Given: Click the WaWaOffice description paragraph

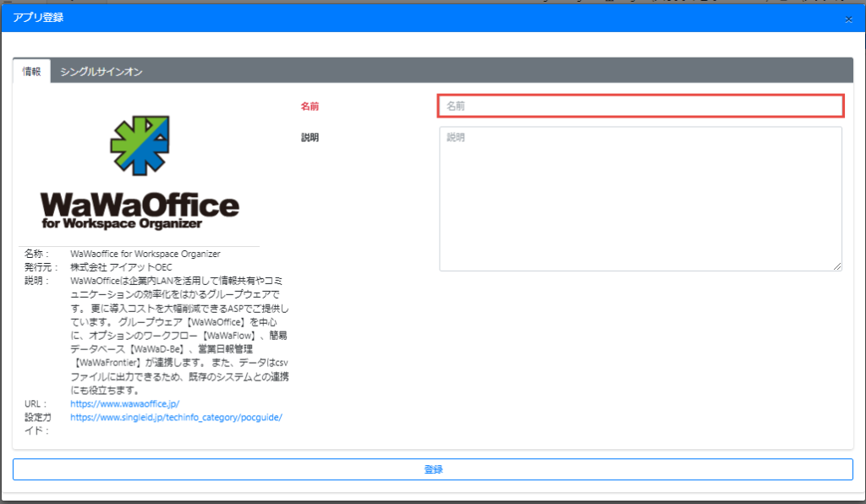Looking at the screenshot, I should (x=179, y=335).
